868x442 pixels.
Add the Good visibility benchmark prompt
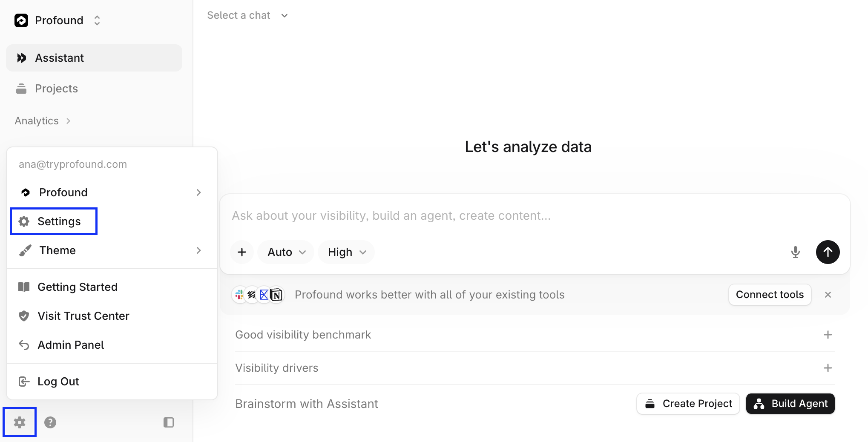[828, 335]
